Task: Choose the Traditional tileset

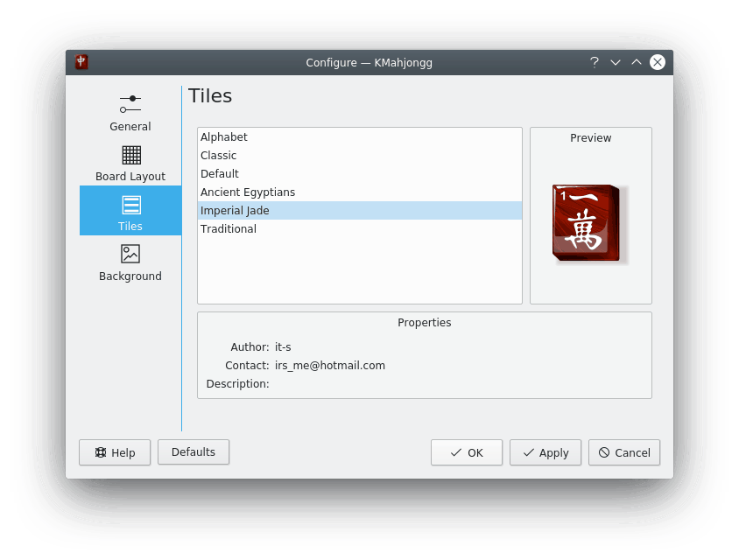Action: 229,229
